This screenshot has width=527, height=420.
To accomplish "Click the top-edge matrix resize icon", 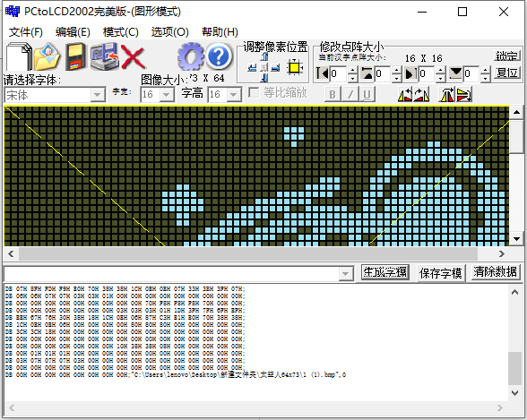I will pyautogui.click(x=367, y=73).
